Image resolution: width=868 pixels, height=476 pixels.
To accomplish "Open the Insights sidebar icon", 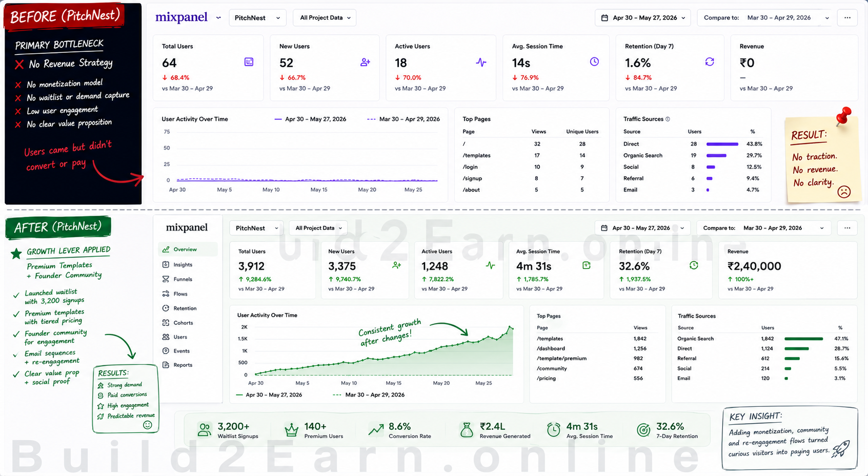I will tap(166, 264).
